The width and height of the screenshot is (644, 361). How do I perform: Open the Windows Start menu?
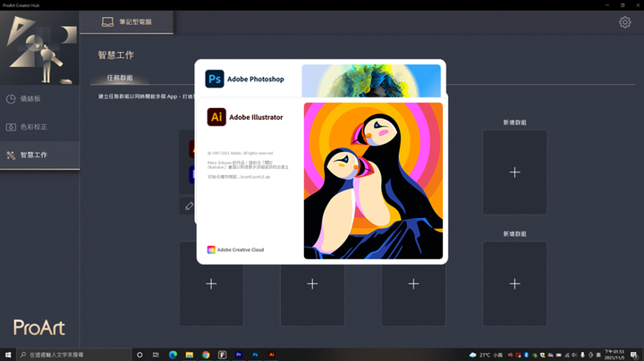pyautogui.click(x=8, y=355)
